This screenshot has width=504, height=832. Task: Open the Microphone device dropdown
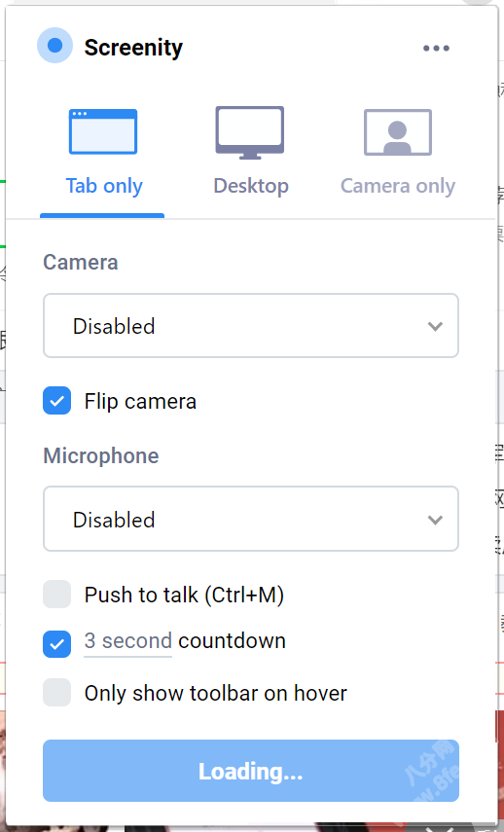point(251,519)
